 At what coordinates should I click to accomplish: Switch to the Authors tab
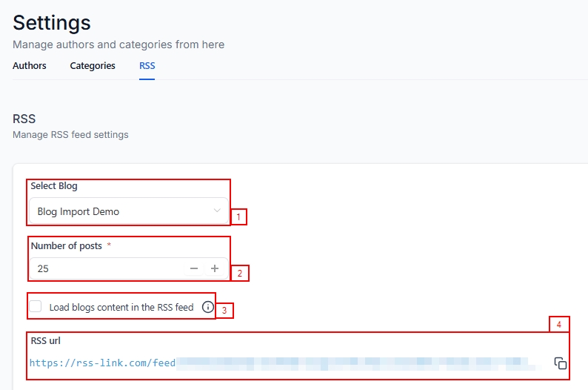(x=30, y=66)
